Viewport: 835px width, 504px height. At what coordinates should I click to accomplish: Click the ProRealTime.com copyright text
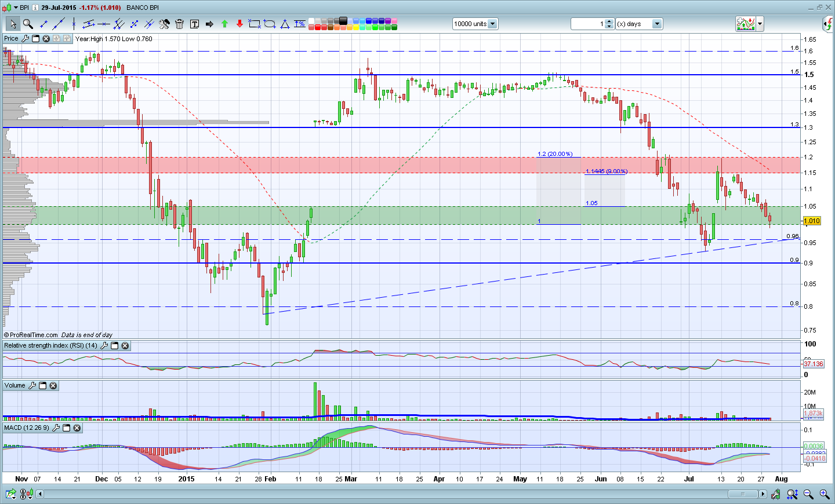tap(31, 335)
